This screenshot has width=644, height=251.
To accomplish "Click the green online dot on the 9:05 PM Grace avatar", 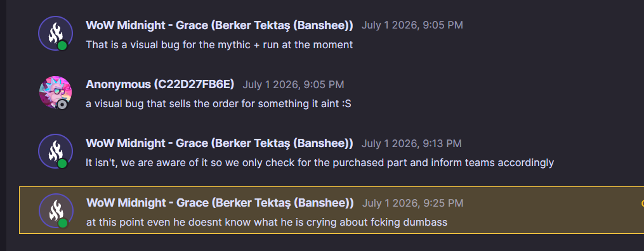I will point(62,46).
